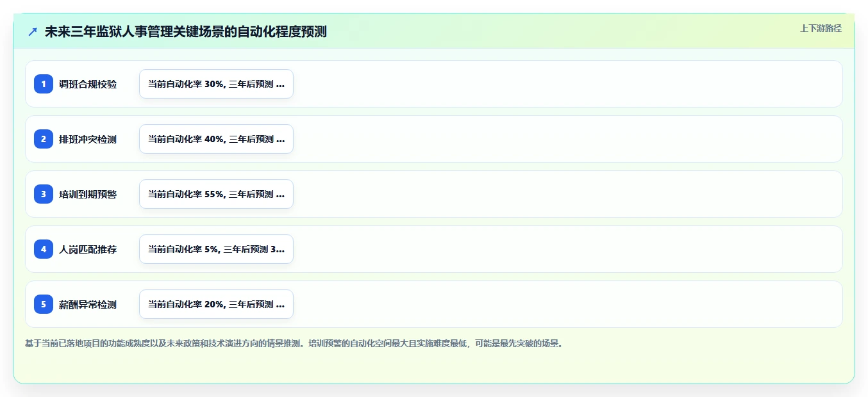Open the 当前自动化率 55% detail chip

pyautogui.click(x=216, y=194)
